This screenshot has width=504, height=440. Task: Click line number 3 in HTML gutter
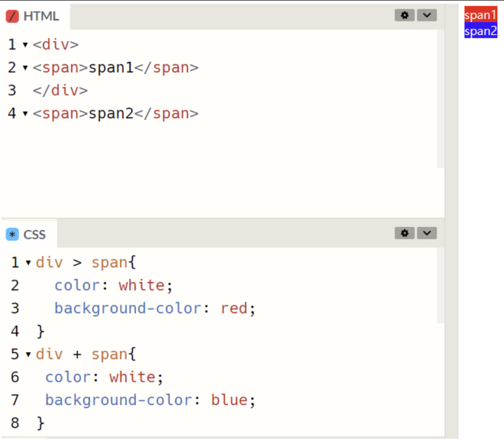(12, 91)
